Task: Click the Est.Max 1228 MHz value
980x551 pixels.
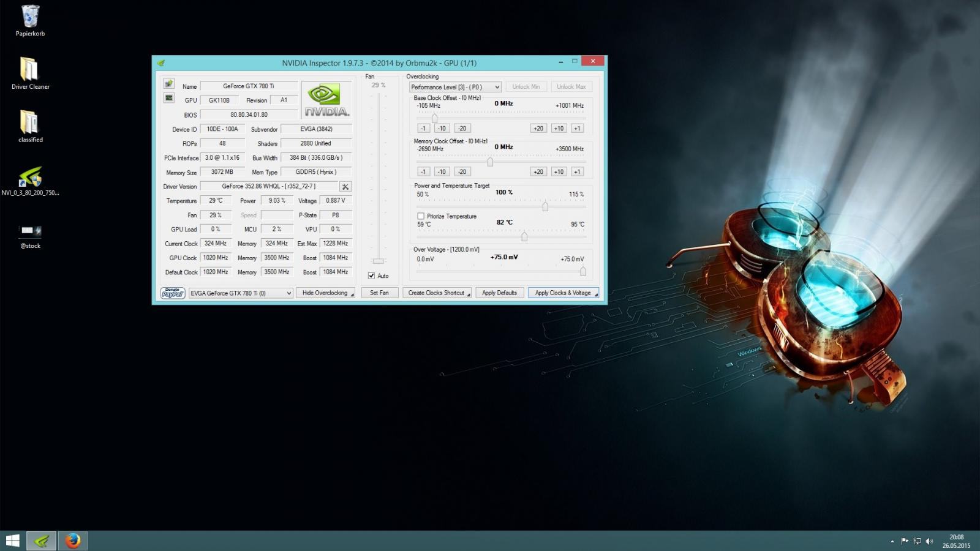Action: pyautogui.click(x=336, y=243)
